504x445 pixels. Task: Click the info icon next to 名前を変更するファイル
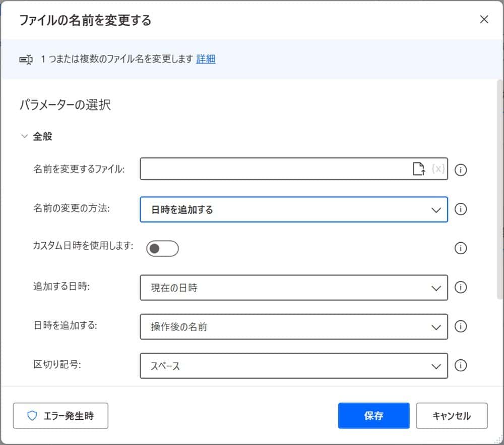point(460,171)
